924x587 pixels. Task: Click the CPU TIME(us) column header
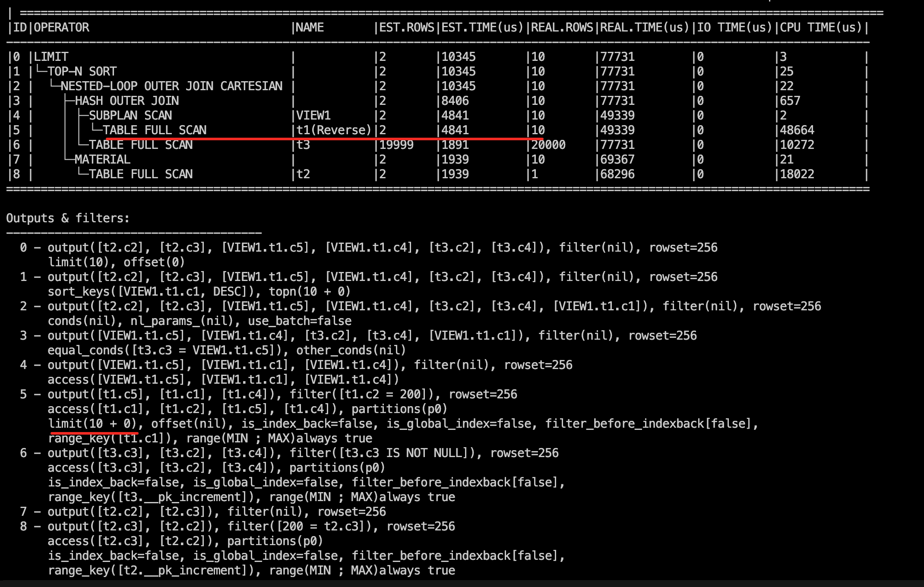820,28
